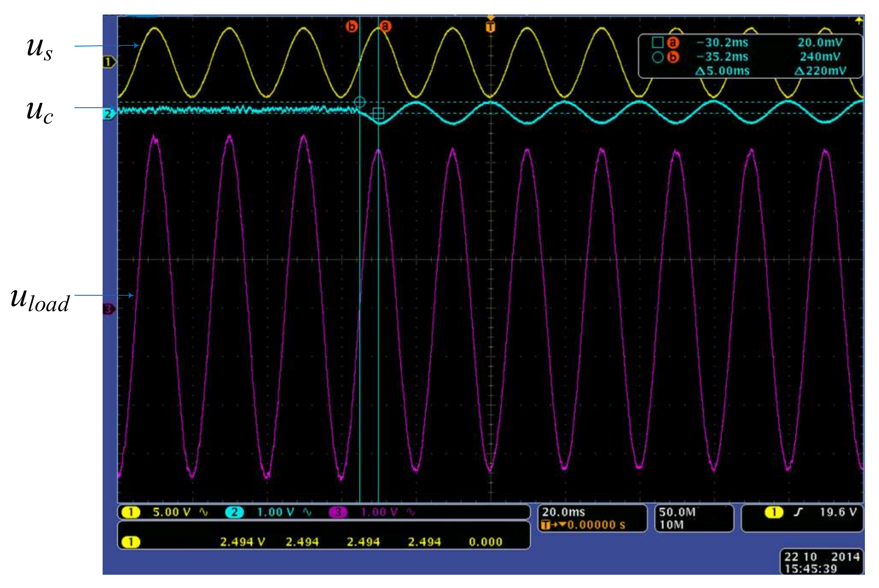Click channel 3 badge in bottom scale bar
The image size is (879, 588).
339,512
